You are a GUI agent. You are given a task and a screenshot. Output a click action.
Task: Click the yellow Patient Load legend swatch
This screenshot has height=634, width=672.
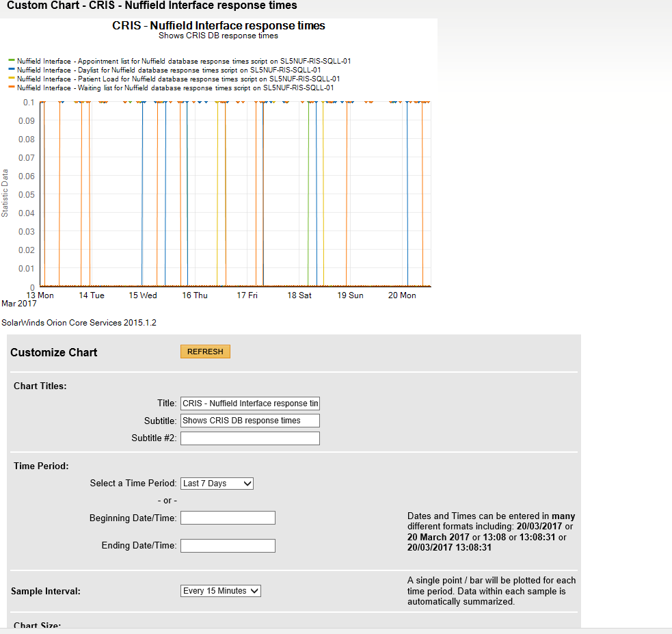click(12, 78)
